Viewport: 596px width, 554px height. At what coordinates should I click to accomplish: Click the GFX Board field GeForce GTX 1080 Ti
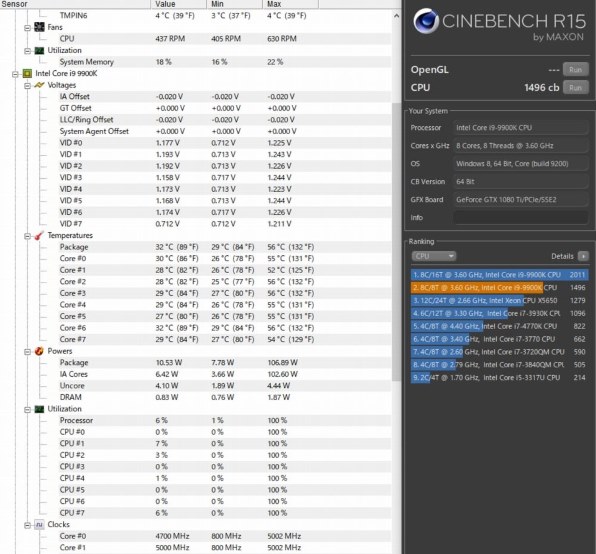click(520, 200)
